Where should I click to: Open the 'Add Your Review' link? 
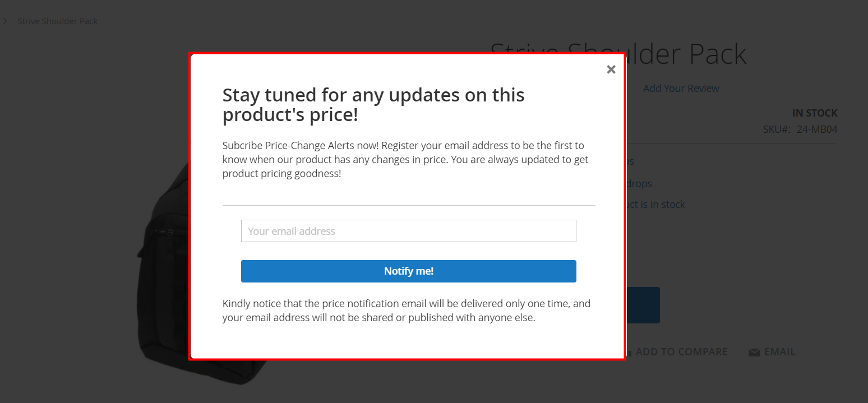coord(681,88)
